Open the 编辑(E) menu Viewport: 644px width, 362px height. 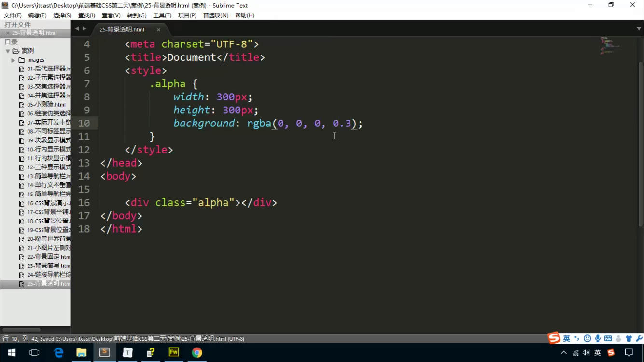[x=37, y=15]
